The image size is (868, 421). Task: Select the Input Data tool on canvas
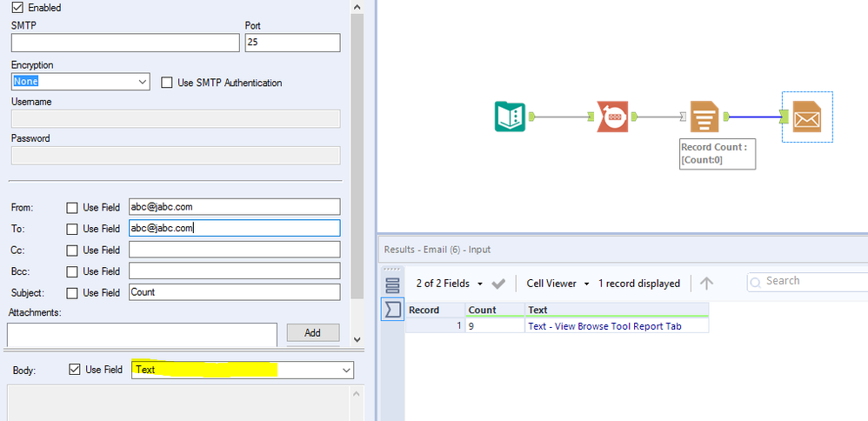[510, 117]
